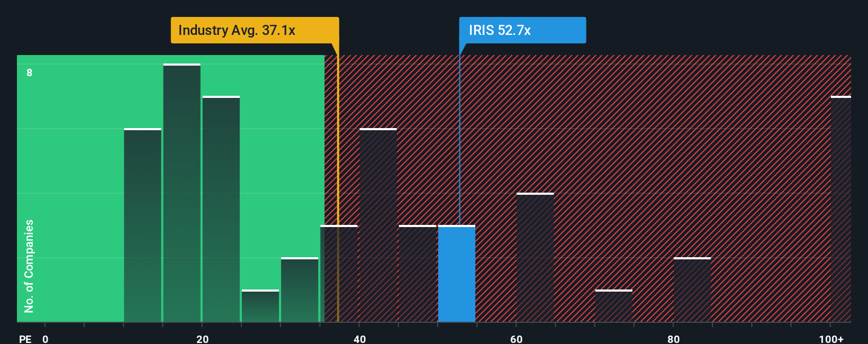Click the 100+ bar at right edge
868x344 pixels.
[x=841, y=209]
